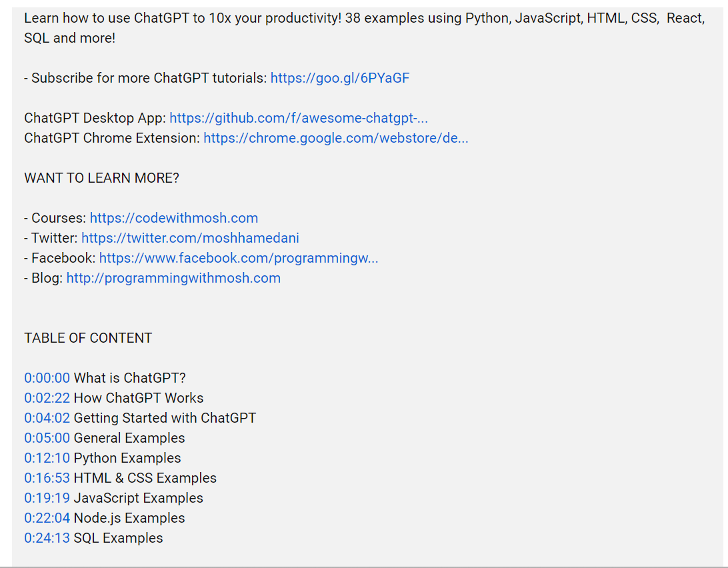Open the chrome.google.com webstore link

[336, 138]
